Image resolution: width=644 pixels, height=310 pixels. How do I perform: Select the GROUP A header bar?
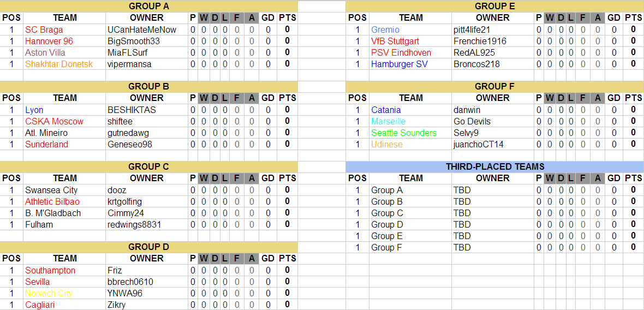point(149,6)
